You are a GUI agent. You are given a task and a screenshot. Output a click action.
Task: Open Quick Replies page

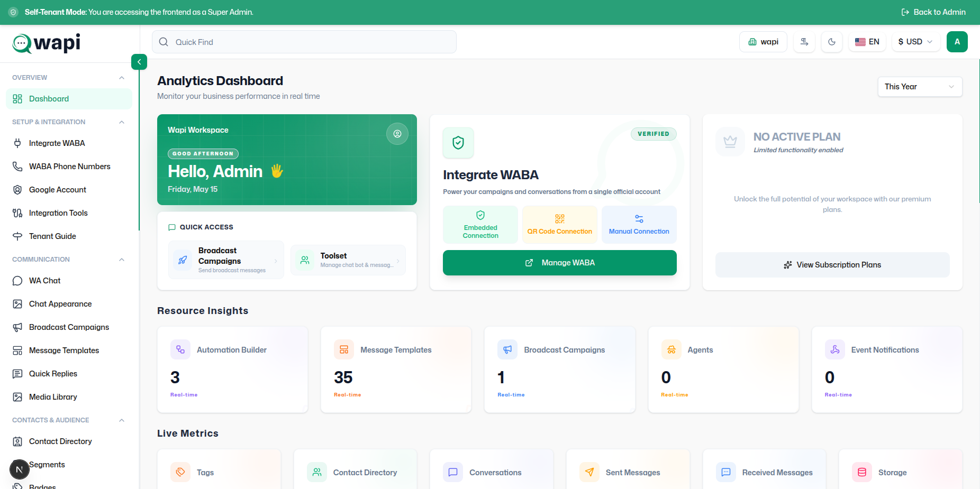[x=69, y=374]
